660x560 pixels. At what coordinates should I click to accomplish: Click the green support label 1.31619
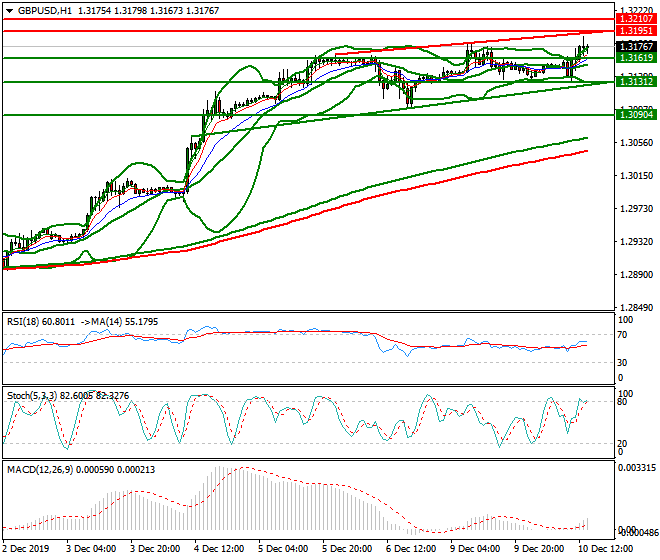point(636,58)
